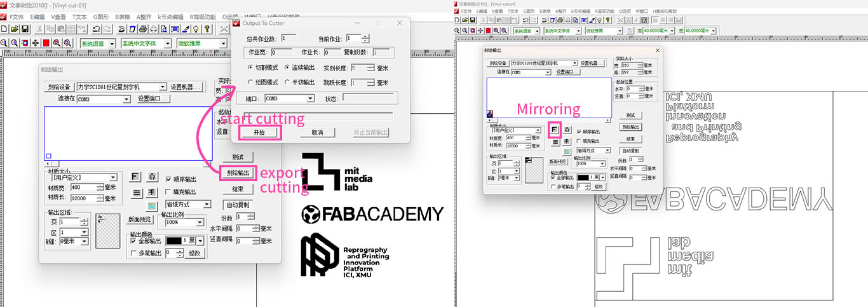Click the lightbulb icon in left window toolbar
Image resolution: width=868 pixels, height=307 pixels.
[x=196, y=29]
